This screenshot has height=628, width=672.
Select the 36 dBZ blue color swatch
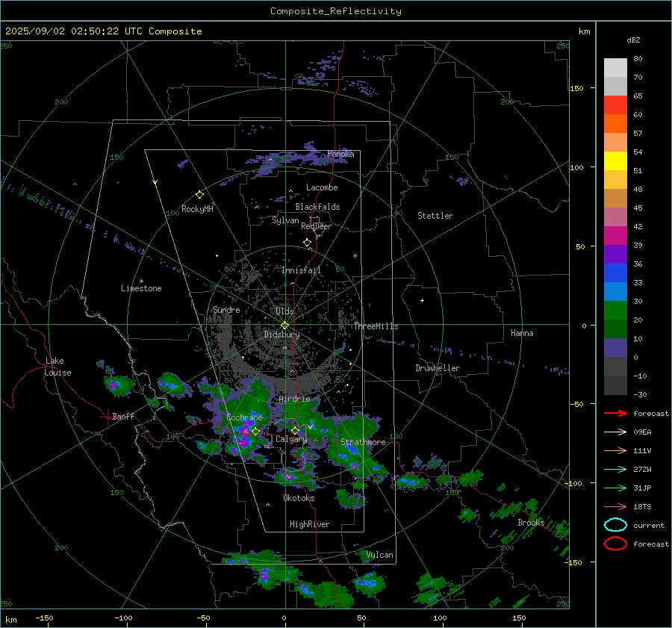pyautogui.click(x=615, y=273)
